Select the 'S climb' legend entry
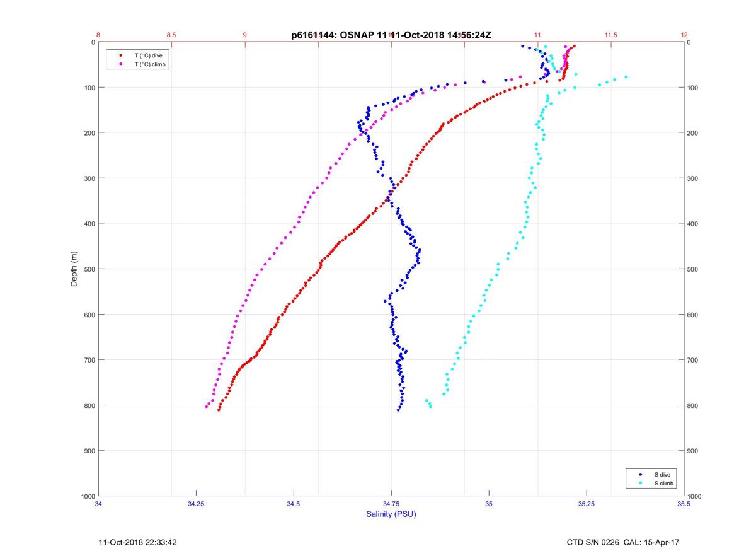The image size is (756, 558). [664, 483]
